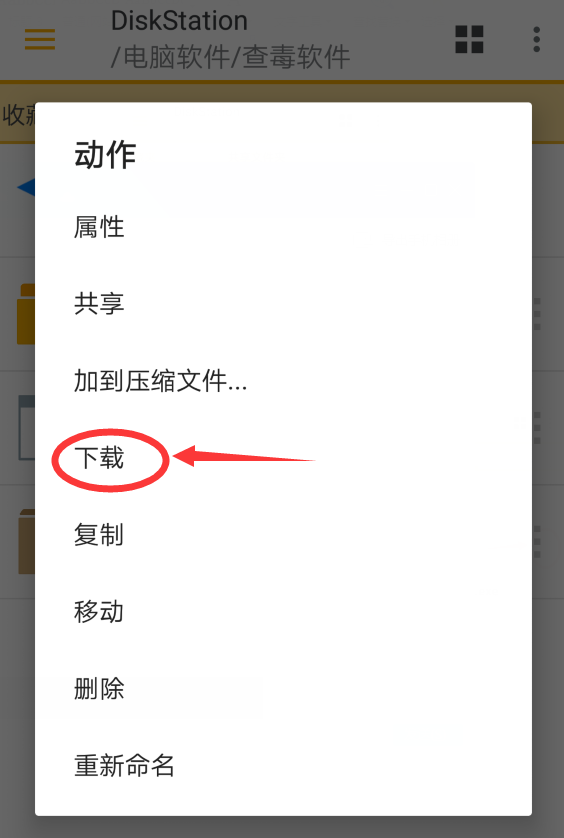
Task: Open top-right overflow options menu
Action: tap(536, 39)
